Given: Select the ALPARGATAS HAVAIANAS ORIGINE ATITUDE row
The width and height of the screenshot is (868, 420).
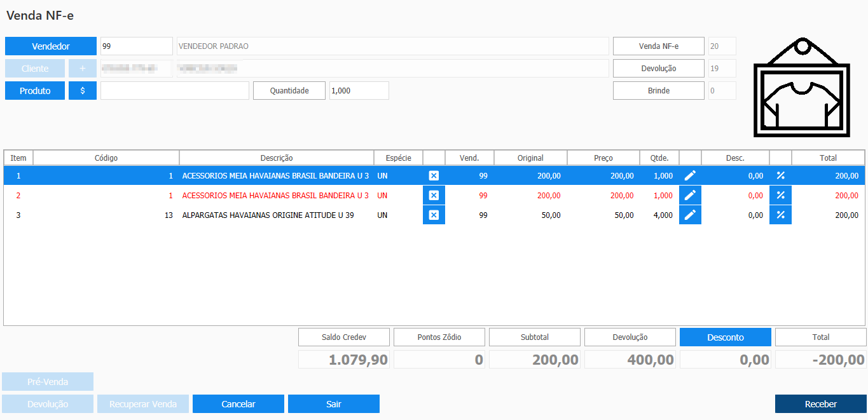Looking at the screenshot, I should click(434, 215).
